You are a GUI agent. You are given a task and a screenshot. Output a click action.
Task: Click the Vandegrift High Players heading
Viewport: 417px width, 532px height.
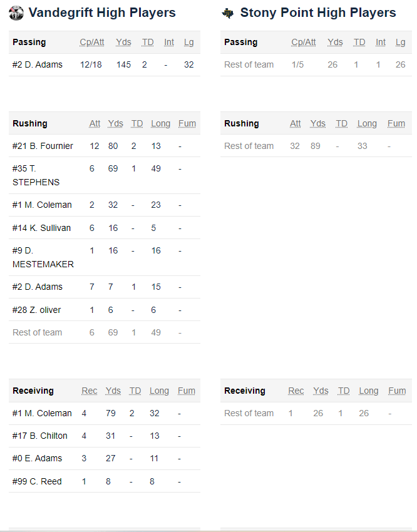coord(102,13)
